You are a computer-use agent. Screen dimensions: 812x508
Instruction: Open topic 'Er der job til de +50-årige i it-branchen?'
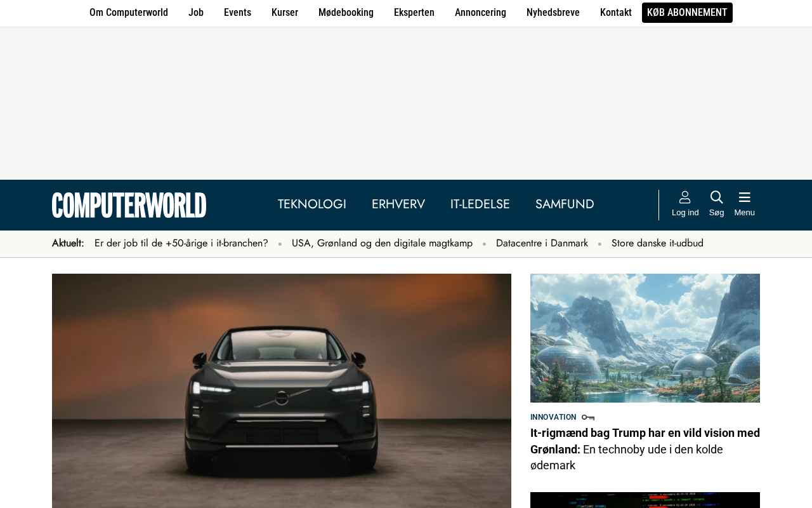click(181, 243)
